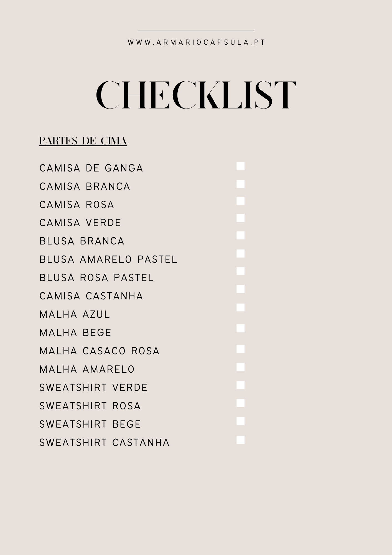
Task: Check the Camisa de Ganga checkbox
Action: tap(240, 166)
